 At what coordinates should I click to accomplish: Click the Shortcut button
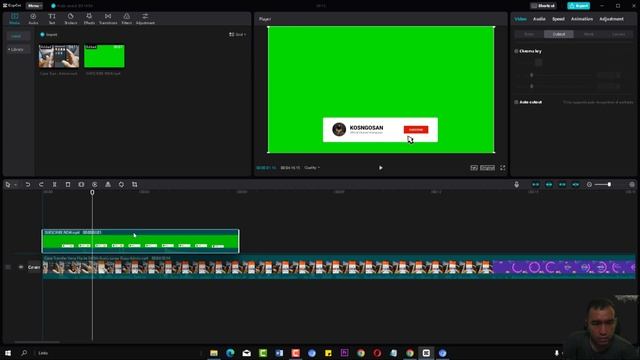pos(543,6)
